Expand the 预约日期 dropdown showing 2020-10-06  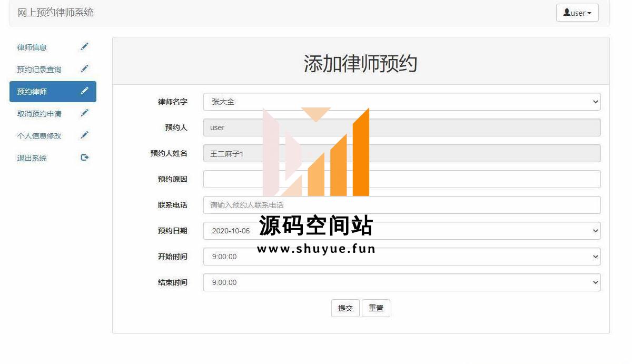(402, 231)
